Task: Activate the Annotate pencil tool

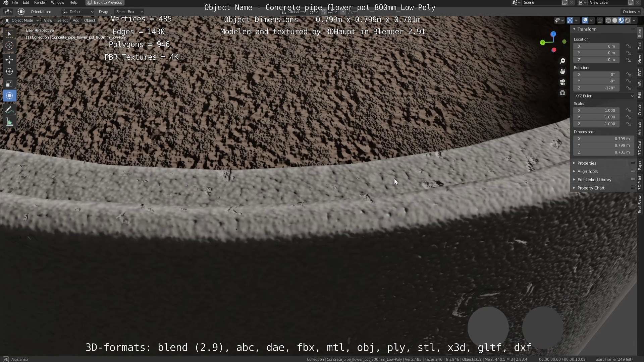Action: (9, 110)
